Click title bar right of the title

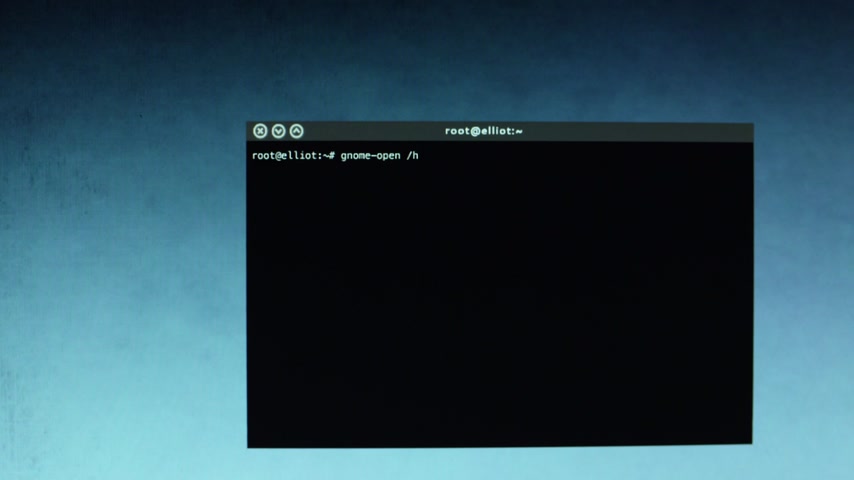tap(640, 131)
